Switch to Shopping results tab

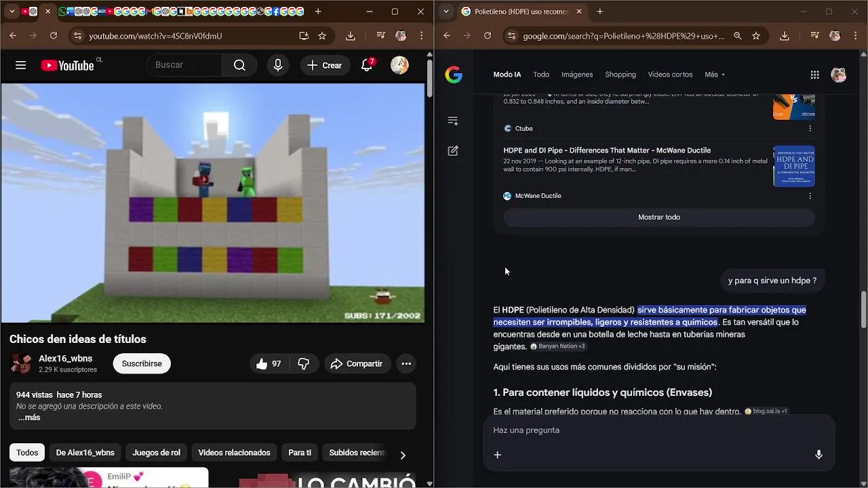pos(620,75)
